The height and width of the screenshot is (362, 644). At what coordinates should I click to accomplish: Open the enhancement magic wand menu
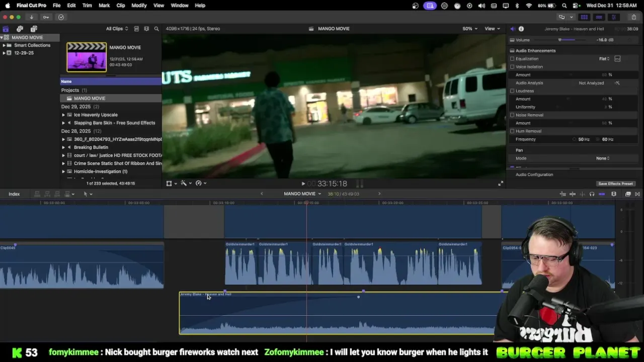[186, 184]
